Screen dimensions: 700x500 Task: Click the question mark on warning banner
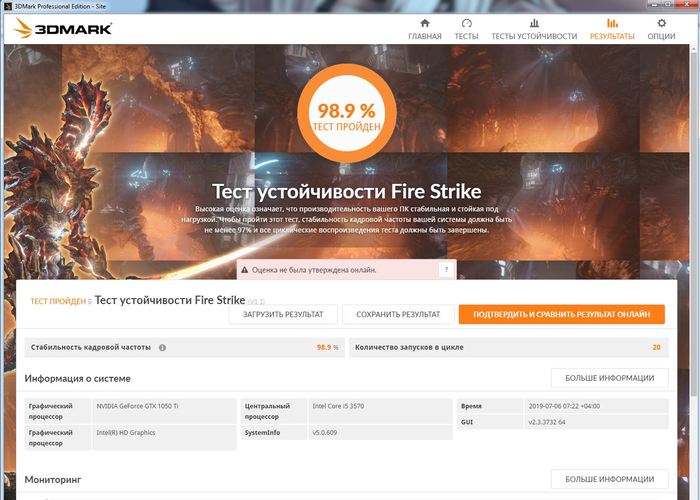[446, 270]
